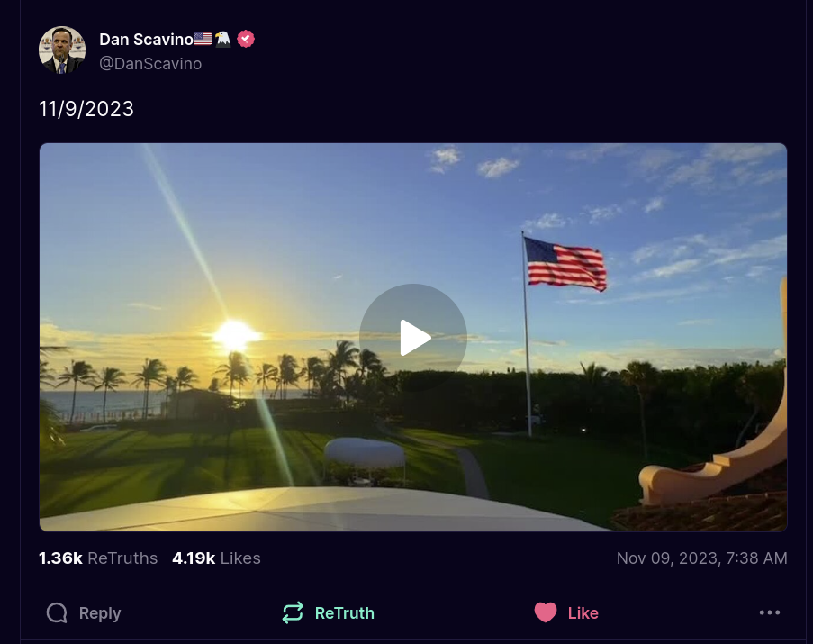Screen dimensions: 813x644
Task: View the 1.36k ReTruths list
Action: (x=98, y=558)
